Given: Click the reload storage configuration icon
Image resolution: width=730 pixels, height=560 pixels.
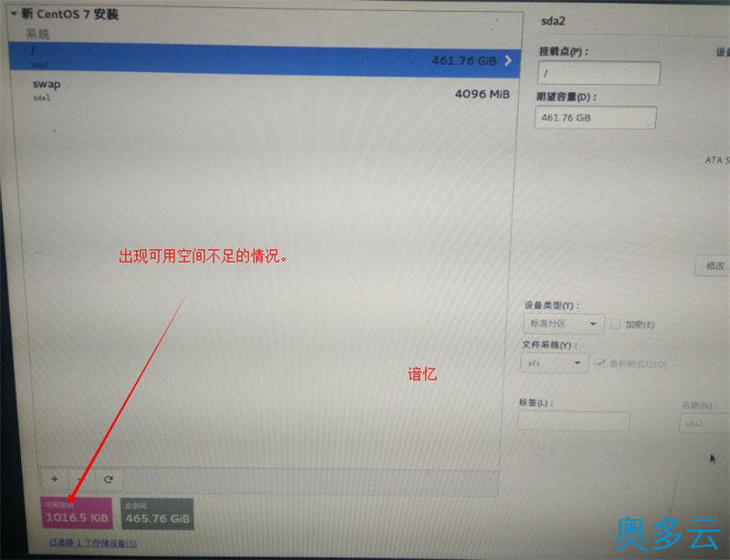Looking at the screenshot, I should tap(109, 480).
